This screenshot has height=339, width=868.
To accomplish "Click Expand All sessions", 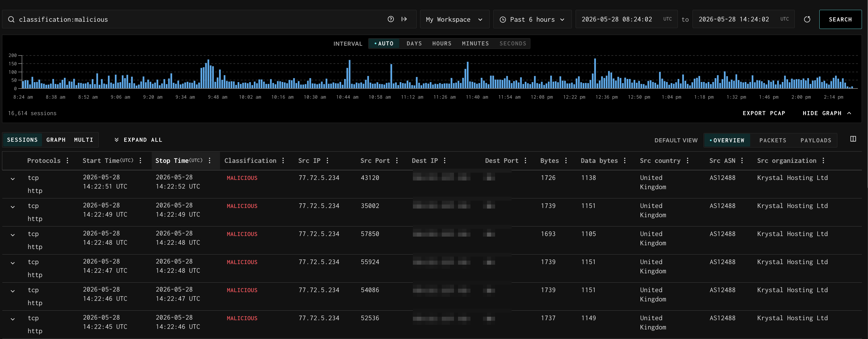I will [138, 140].
